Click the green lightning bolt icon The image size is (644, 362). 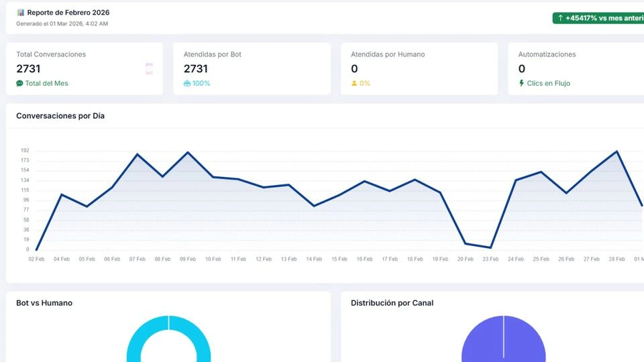coord(521,84)
